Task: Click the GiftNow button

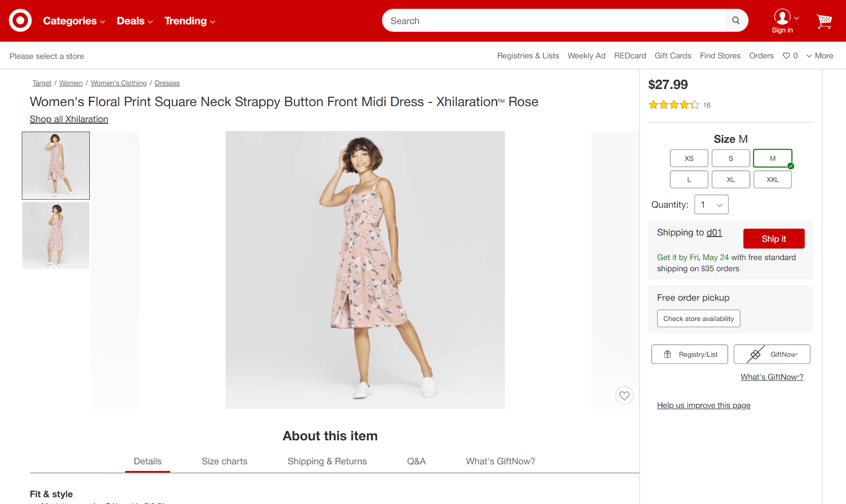Action: 772,354
